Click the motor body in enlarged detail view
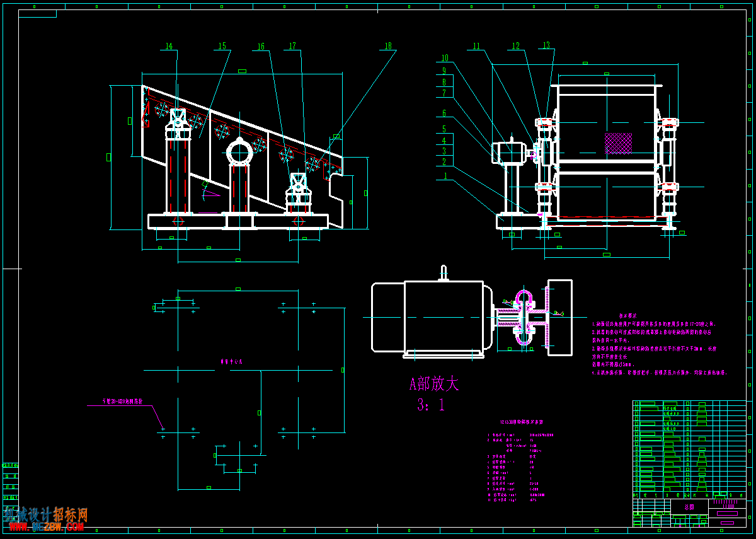This screenshot has width=756, height=539. tap(444, 316)
